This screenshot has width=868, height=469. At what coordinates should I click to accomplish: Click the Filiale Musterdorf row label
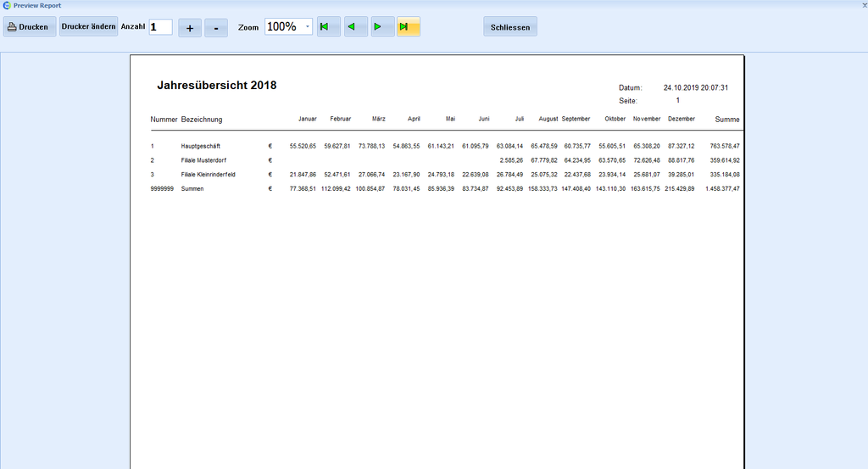pos(203,160)
